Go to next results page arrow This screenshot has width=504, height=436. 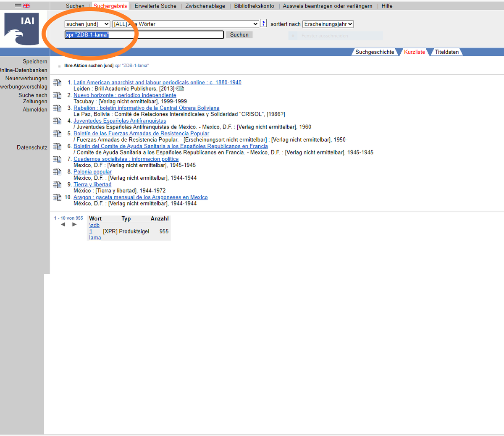click(x=74, y=224)
